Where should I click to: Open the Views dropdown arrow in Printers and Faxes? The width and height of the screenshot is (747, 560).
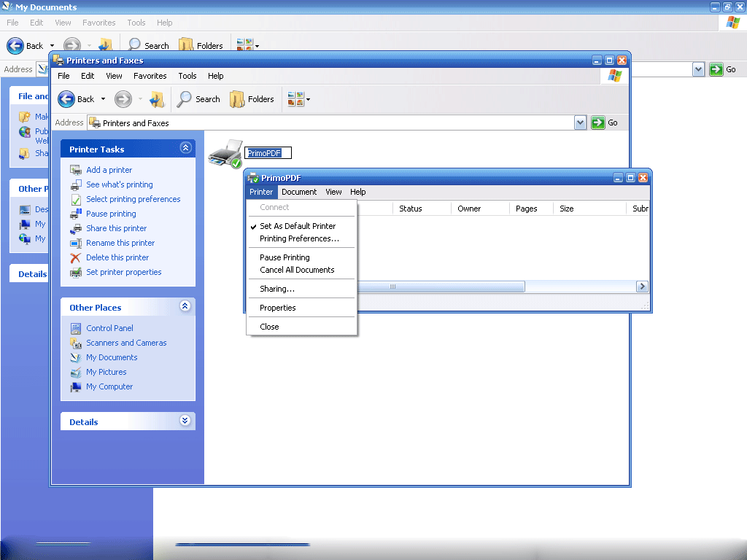[x=309, y=99]
